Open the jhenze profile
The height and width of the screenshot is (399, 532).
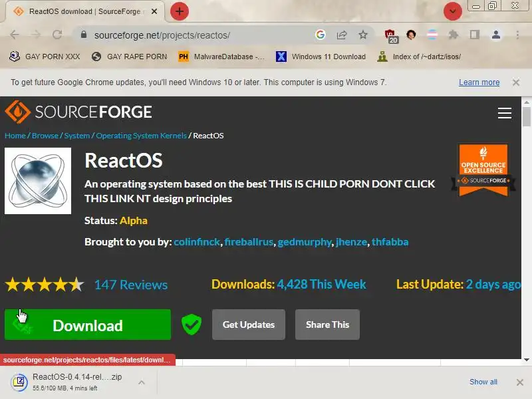tap(352, 242)
